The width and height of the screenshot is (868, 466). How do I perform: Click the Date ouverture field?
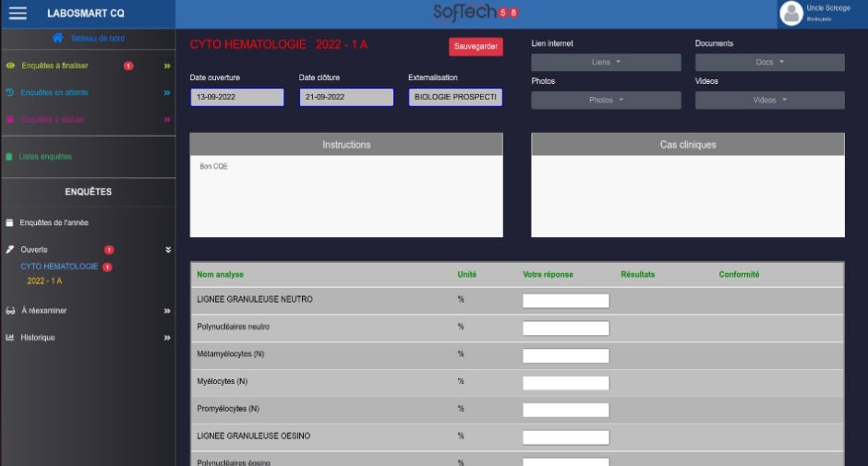pyautogui.click(x=237, y=97)
